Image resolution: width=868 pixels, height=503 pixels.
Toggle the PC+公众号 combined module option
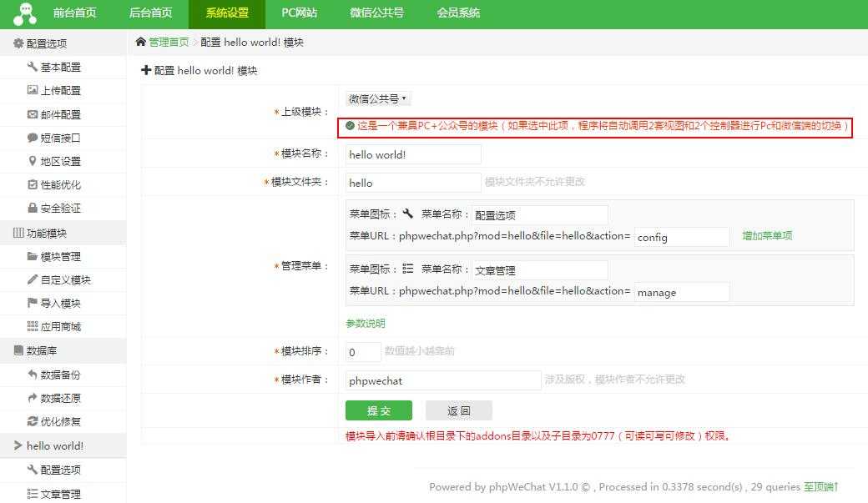(x=350, y=126)
